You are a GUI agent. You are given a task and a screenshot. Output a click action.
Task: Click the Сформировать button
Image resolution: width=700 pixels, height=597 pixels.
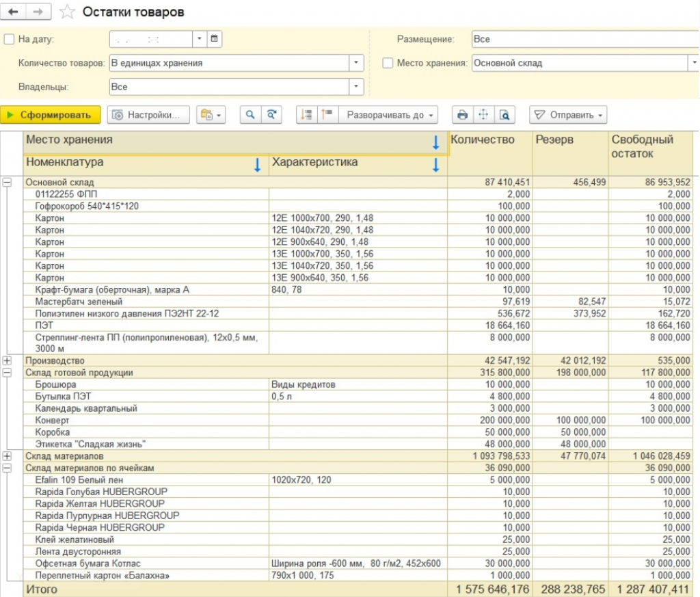click(x=50, y=115)
